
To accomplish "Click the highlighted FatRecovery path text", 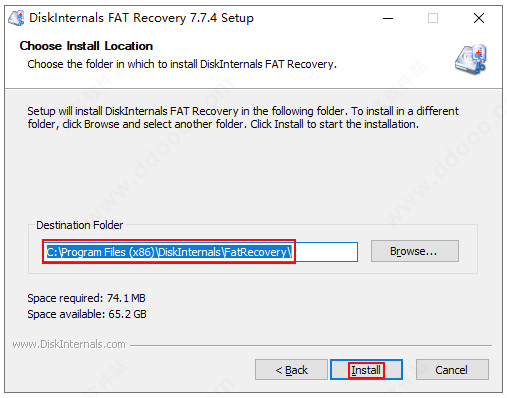I will click(x=169, y=252).
